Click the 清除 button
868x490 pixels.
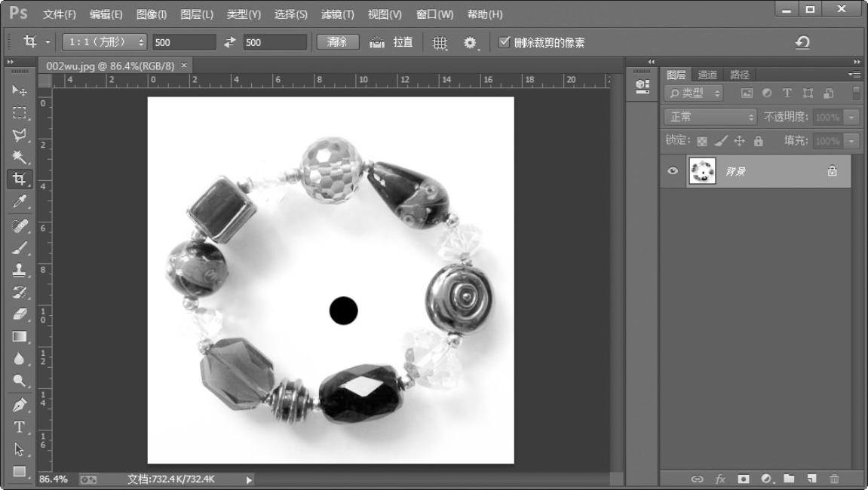338,43
